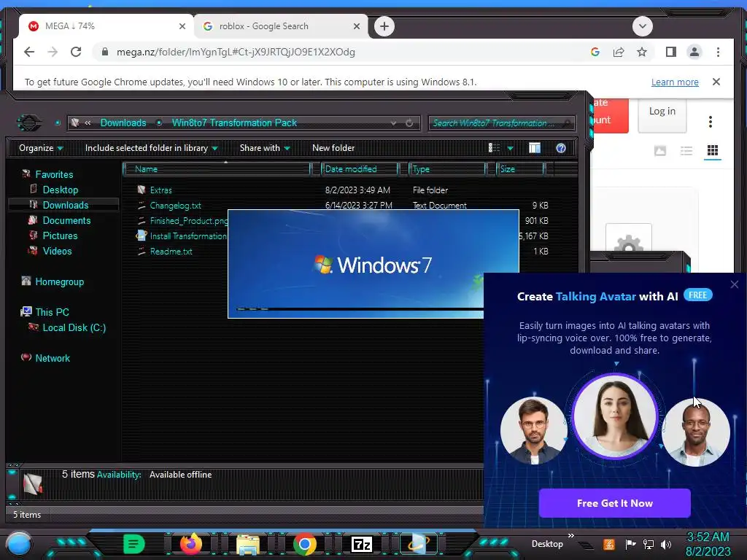Close the MEGA tab

pos(182,26)
